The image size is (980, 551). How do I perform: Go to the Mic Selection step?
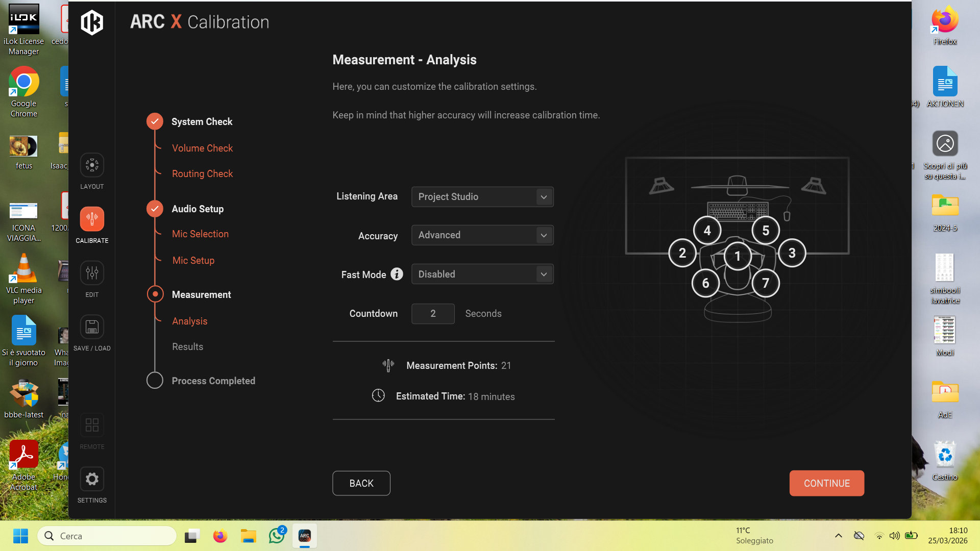point(200,234)
